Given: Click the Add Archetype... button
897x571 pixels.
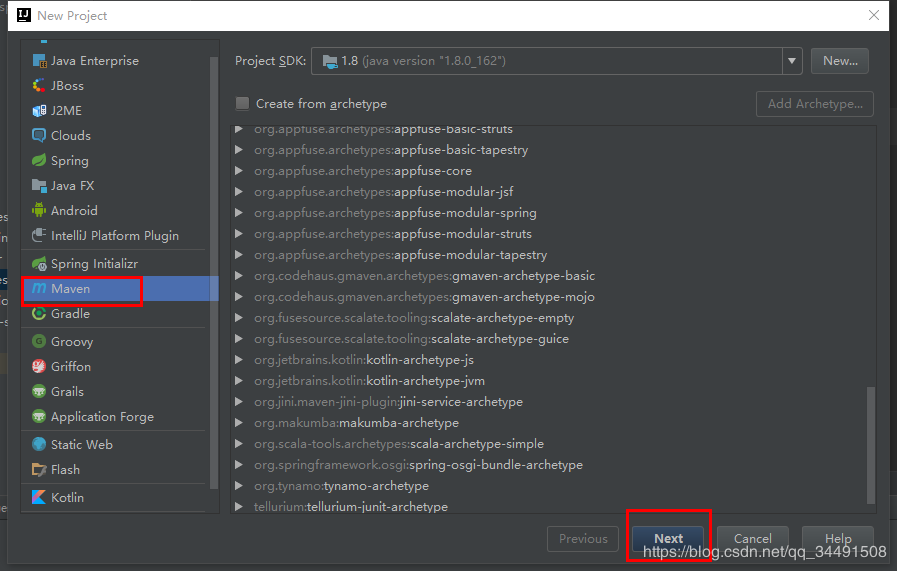Looking at the screenshot, I should pyautogui.click(x=815, y=104).
